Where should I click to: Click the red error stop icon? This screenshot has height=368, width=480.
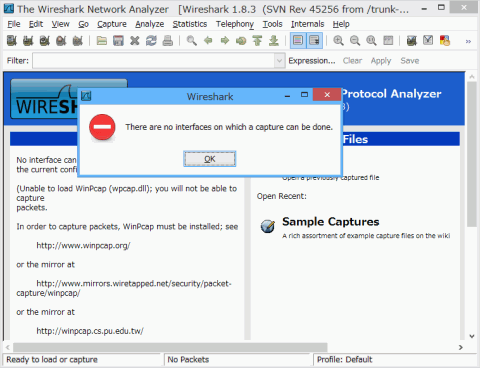click(x=102, y=127)
